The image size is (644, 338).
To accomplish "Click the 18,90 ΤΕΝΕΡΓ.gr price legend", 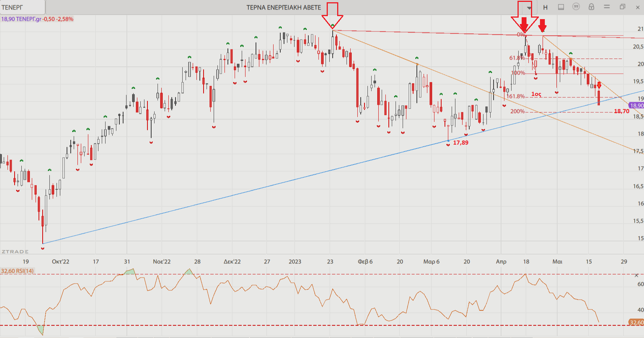I will [37, 19].
